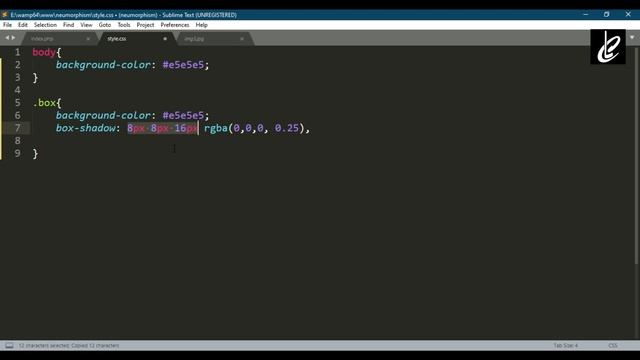Open the tab list dropdown arrow
This screenshot has width=640, height=360.
632,37
